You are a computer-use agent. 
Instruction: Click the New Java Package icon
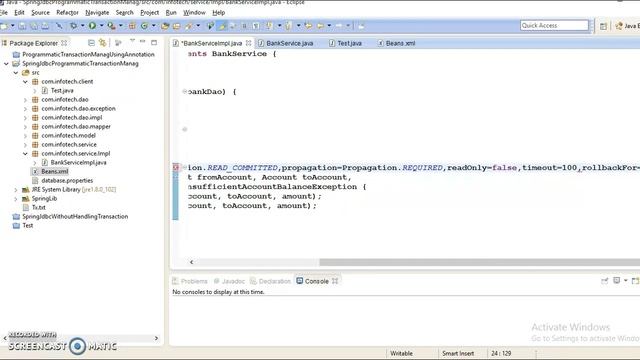pyautogui.click(x=132, y=26)
